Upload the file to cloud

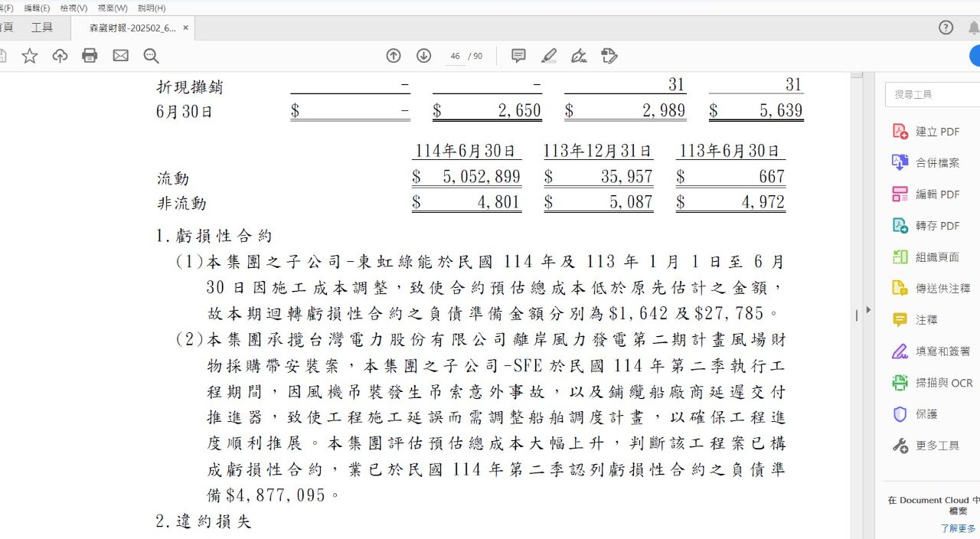pos(60,56)
